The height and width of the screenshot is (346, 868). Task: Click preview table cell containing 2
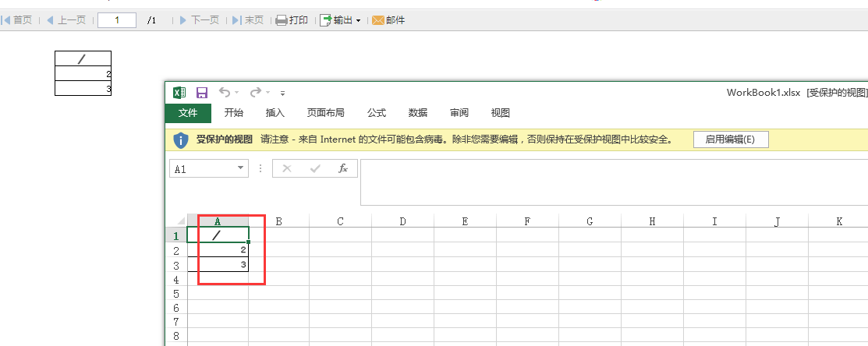coord(83,73)
